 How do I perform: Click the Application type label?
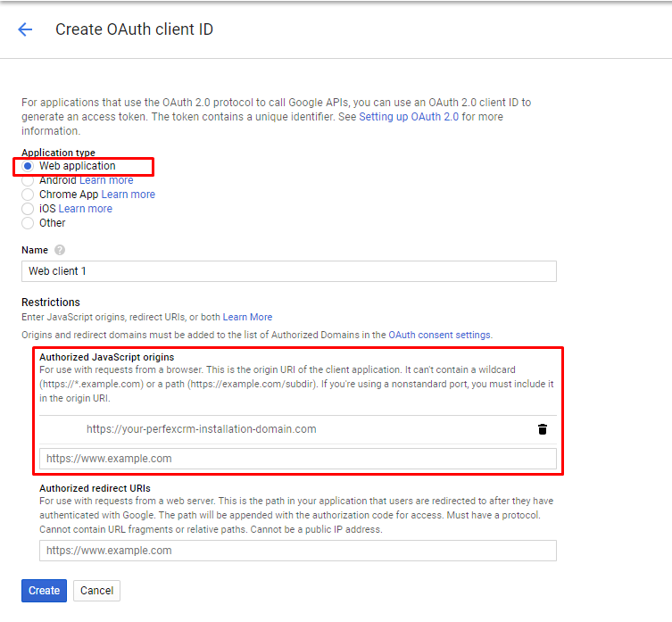pos(58,153)
